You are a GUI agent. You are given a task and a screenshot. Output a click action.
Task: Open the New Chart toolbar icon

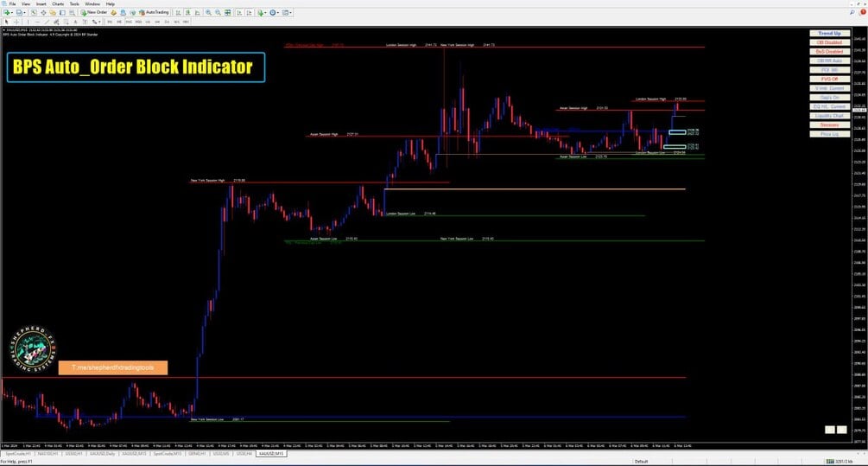(7, 12)
